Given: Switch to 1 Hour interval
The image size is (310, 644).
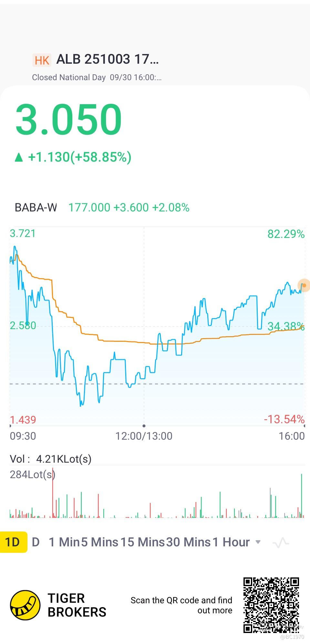Looking at the screenshot, I should [x=231, y=542].
